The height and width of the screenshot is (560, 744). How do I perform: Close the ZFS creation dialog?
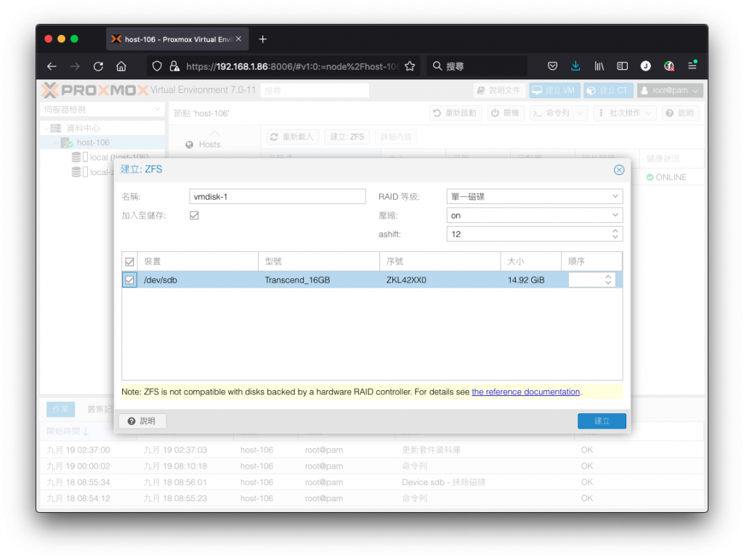point(619,170)
